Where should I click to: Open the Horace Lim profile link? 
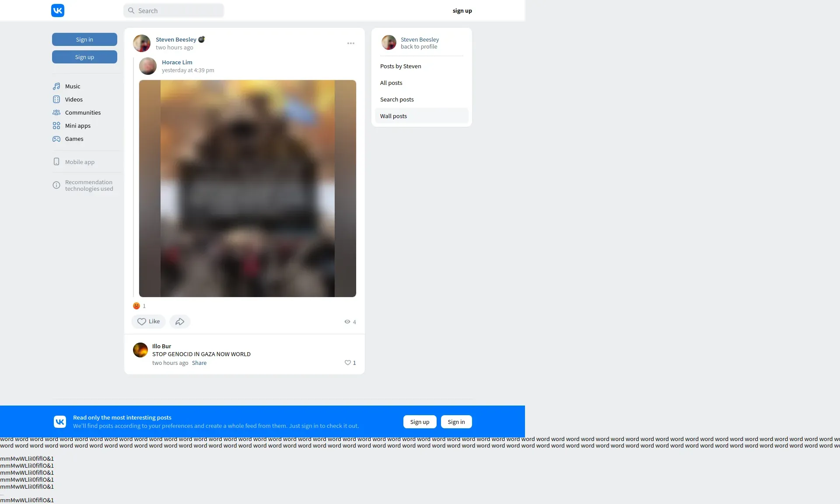click(177, 62)
